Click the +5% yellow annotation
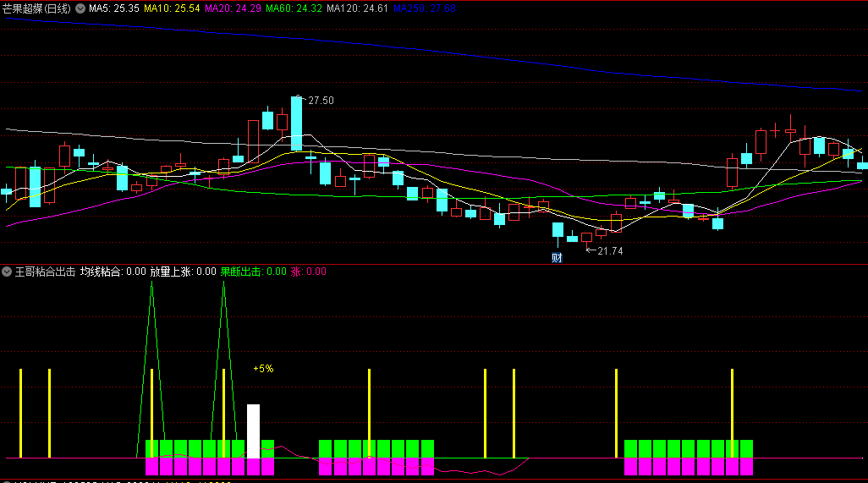 point(263,369)
